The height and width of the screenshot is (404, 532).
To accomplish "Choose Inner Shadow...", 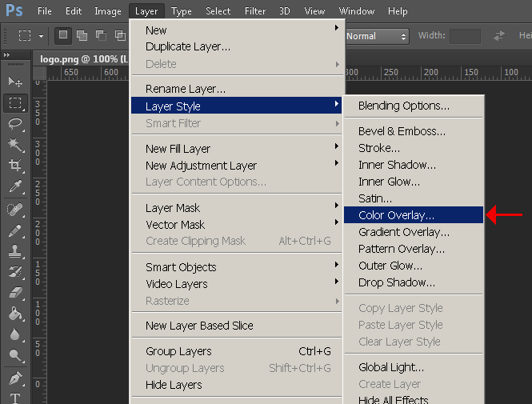I will (414, 165).
